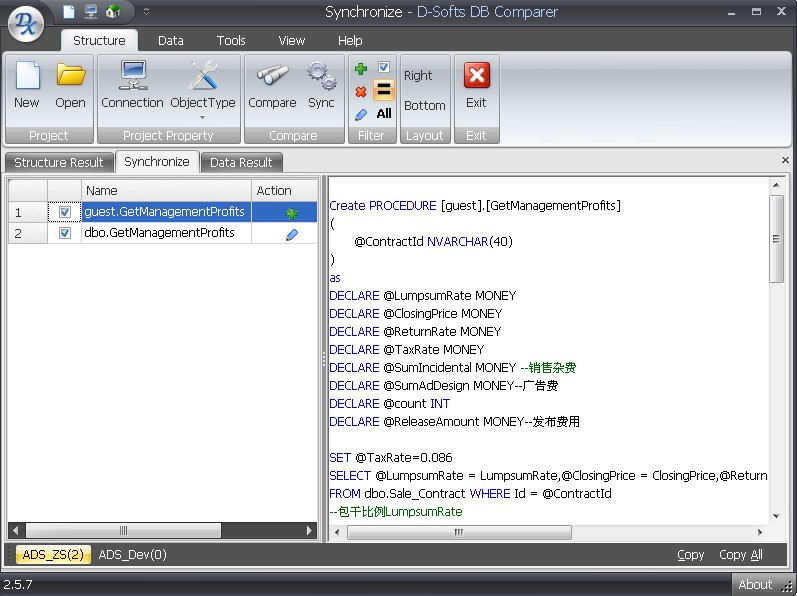Click the Copy All link
The width and height of the screenshot is (797, 596).
(740, 554)
